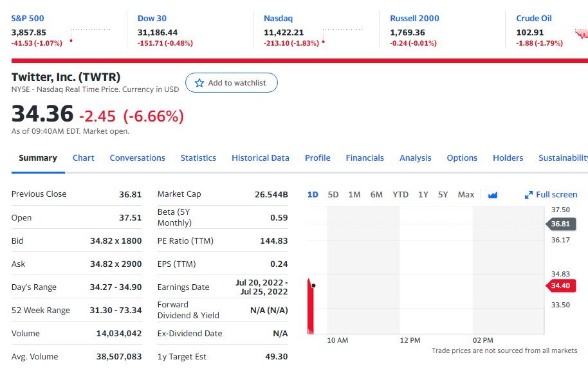Screen dimensions: 588x380
Task: Open the Dow 30 index link
Action: point(152,19)
